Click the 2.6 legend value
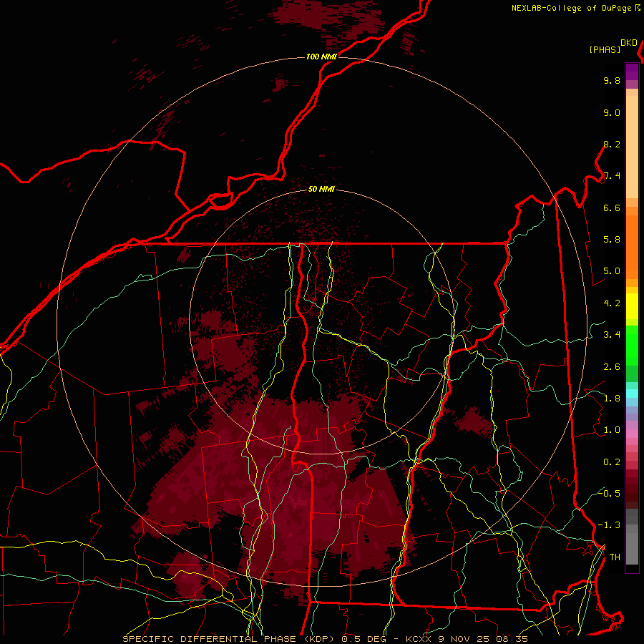Screen dimensions: 644x644 click(x=612, y=367)
